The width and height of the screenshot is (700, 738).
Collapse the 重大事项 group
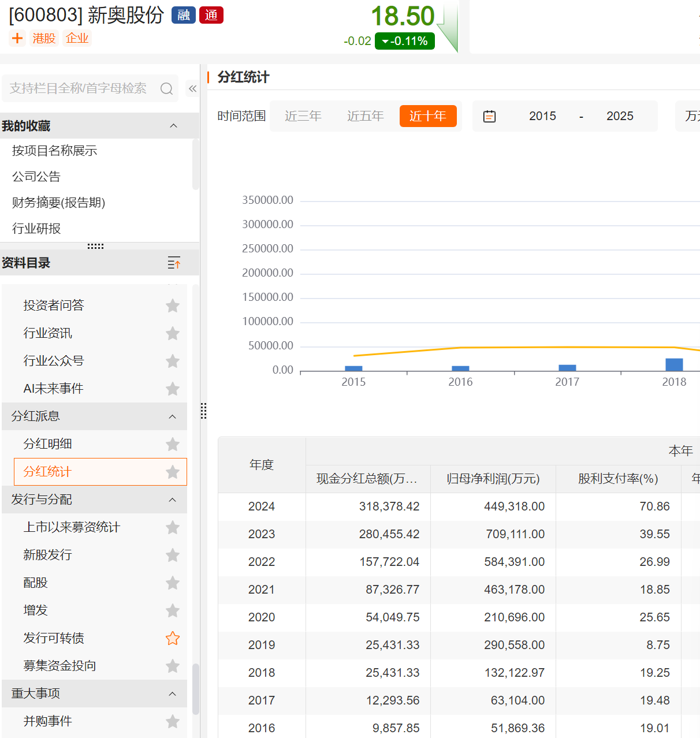[x=172, y=694]
